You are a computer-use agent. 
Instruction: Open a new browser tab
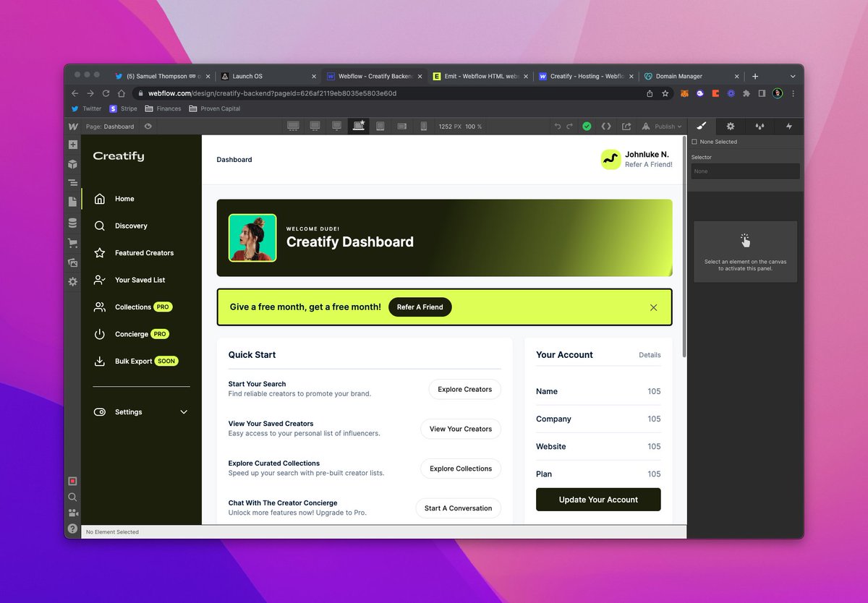tap(755, 76)
